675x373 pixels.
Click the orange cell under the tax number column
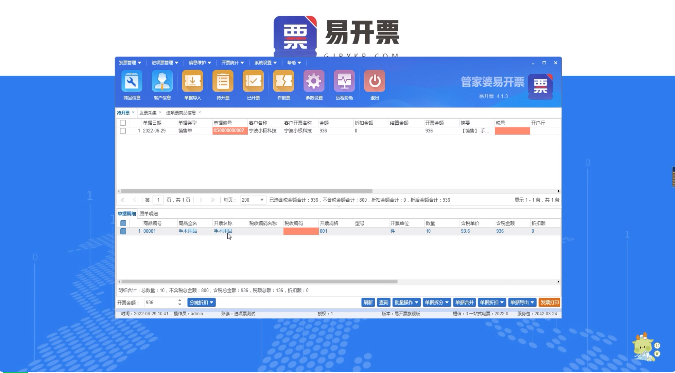[x=512, y=131]
